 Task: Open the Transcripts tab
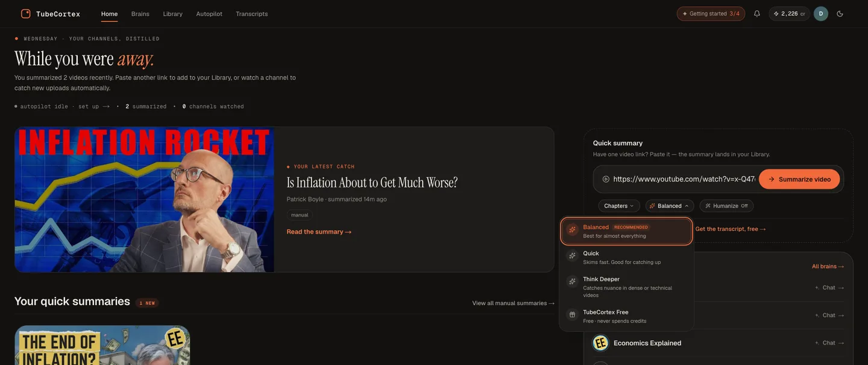point(252,14)
